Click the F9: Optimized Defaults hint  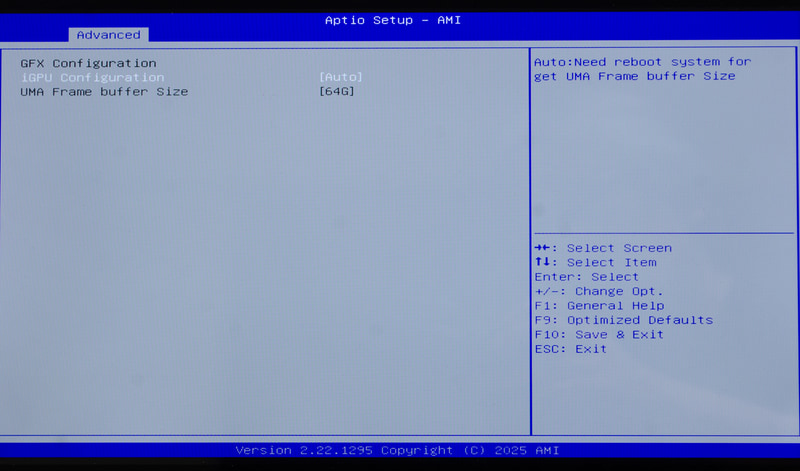(623, 320)
